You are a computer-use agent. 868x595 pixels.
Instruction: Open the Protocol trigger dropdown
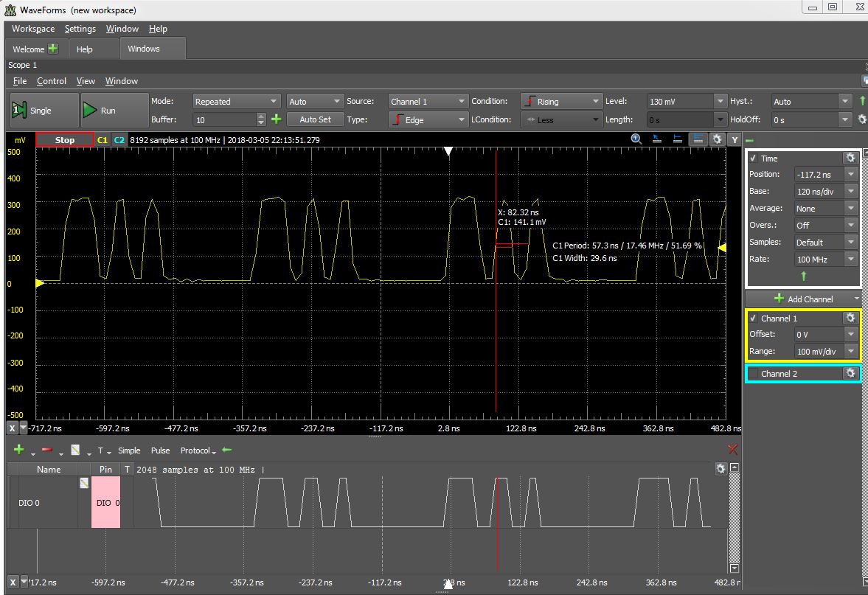pyautogui.click(x=198, y=450)
